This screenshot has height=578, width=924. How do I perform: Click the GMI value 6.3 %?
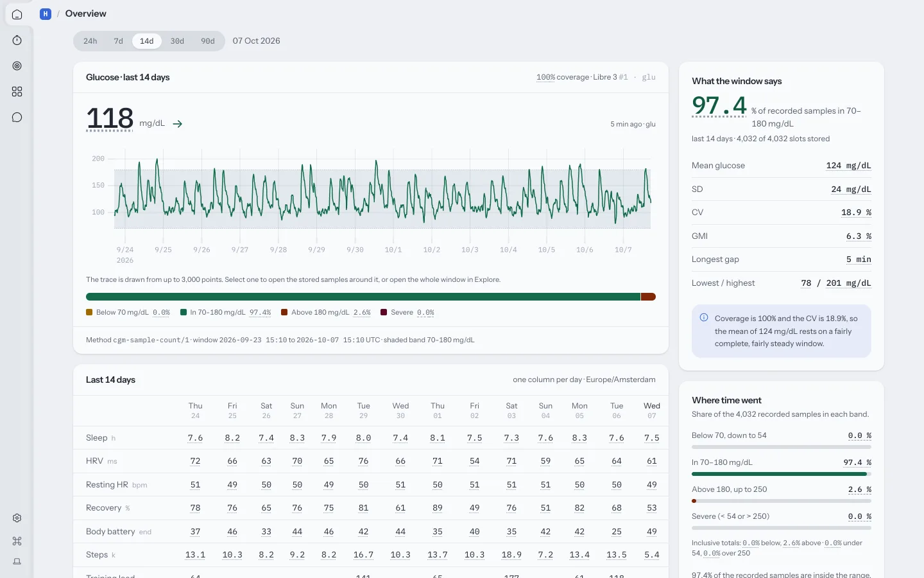tap(859, 236)
